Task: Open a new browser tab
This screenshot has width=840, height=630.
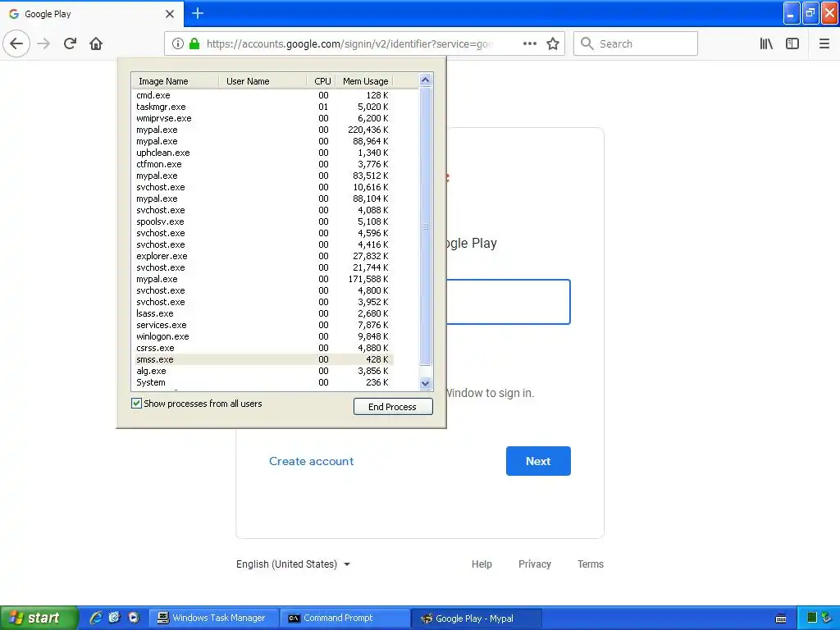Action: 198,13
